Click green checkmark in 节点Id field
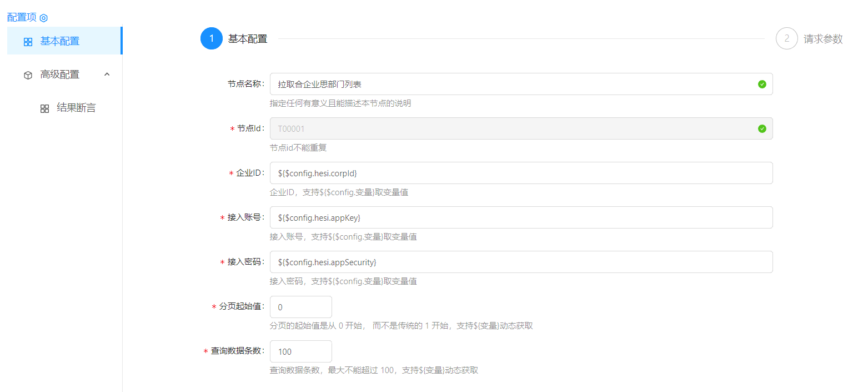The image size is (868, 392). (762, 128)
